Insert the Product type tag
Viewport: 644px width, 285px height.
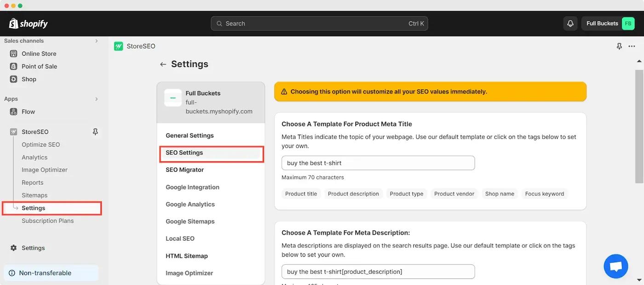point(407,194)
